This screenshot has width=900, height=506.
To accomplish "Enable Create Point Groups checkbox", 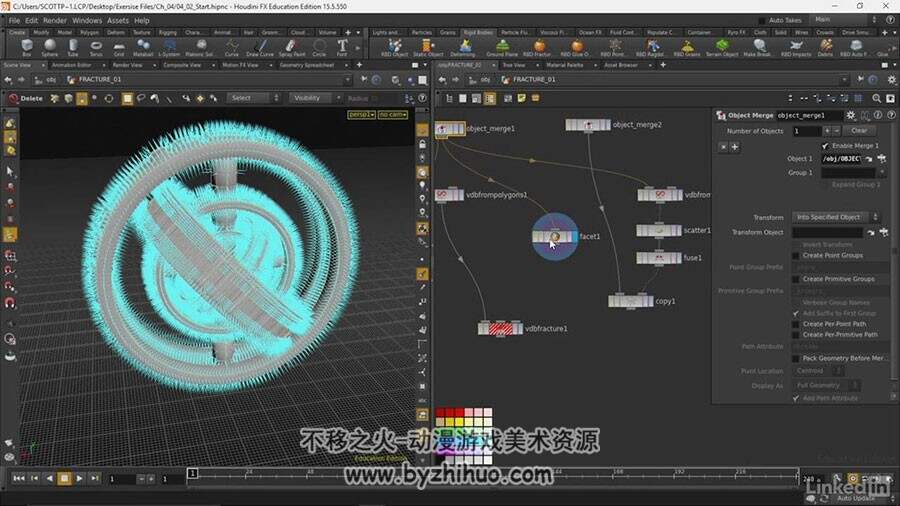I will pyautogui.click(x=796, y=255).
